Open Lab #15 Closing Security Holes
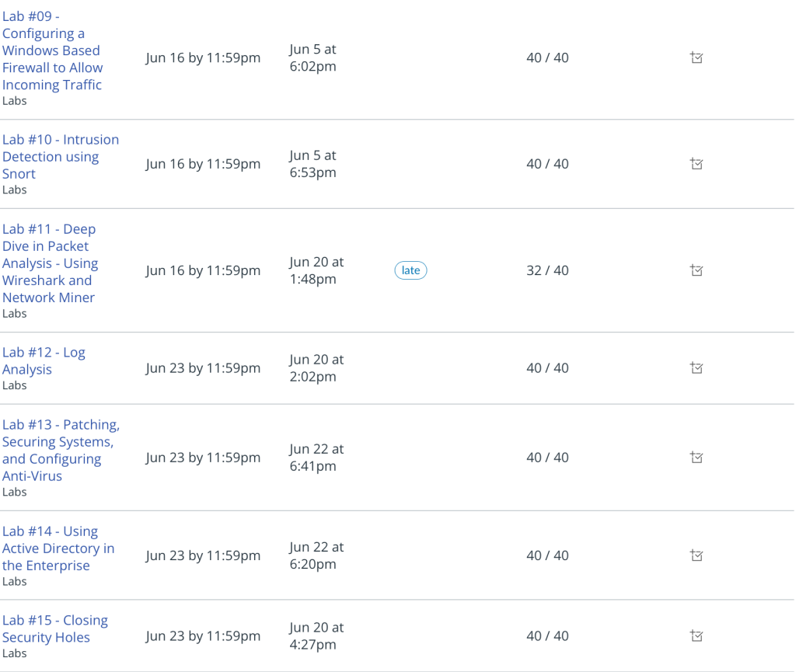The height and width of the screenshot is (672, 796). [x=55, y=628]
